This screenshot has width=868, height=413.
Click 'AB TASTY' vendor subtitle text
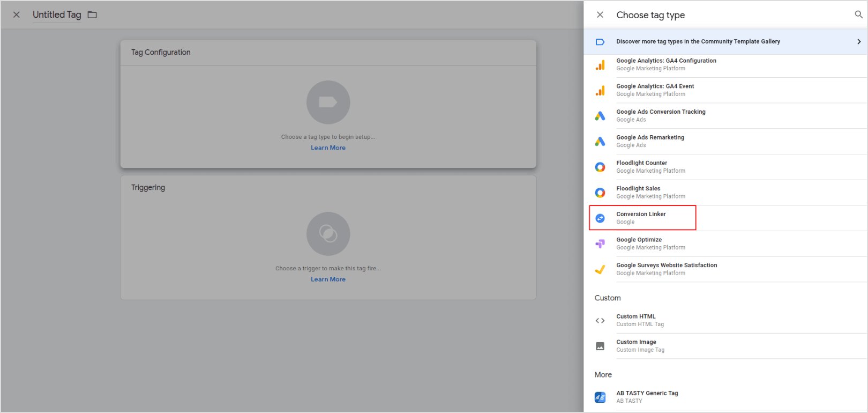pyautogui.click(x=629, y=401)
